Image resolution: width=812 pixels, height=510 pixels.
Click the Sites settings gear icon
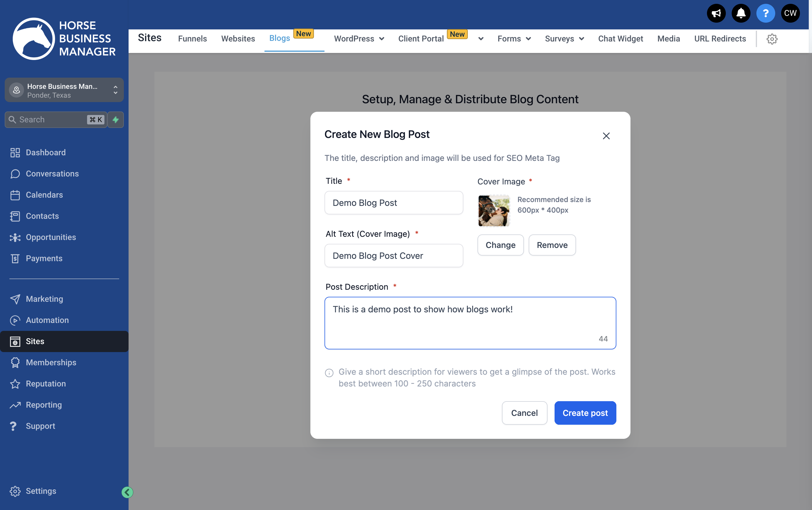[x=772, y=39]
